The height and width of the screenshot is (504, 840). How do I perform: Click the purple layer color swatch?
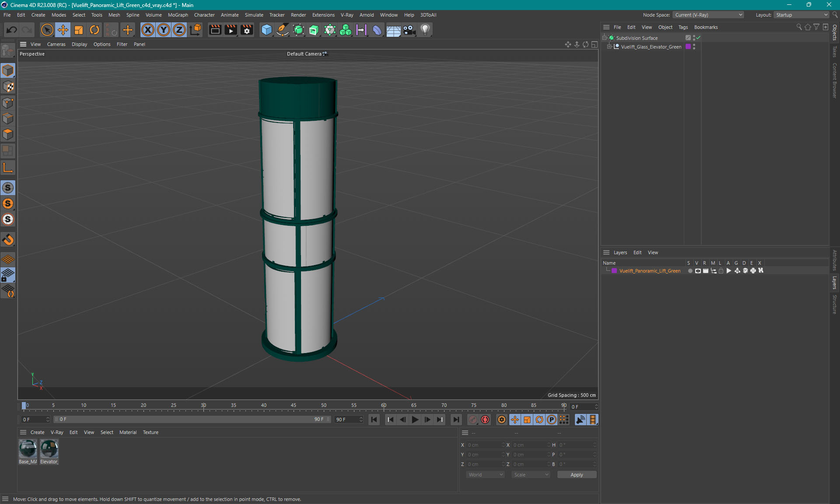click(614, 271)
